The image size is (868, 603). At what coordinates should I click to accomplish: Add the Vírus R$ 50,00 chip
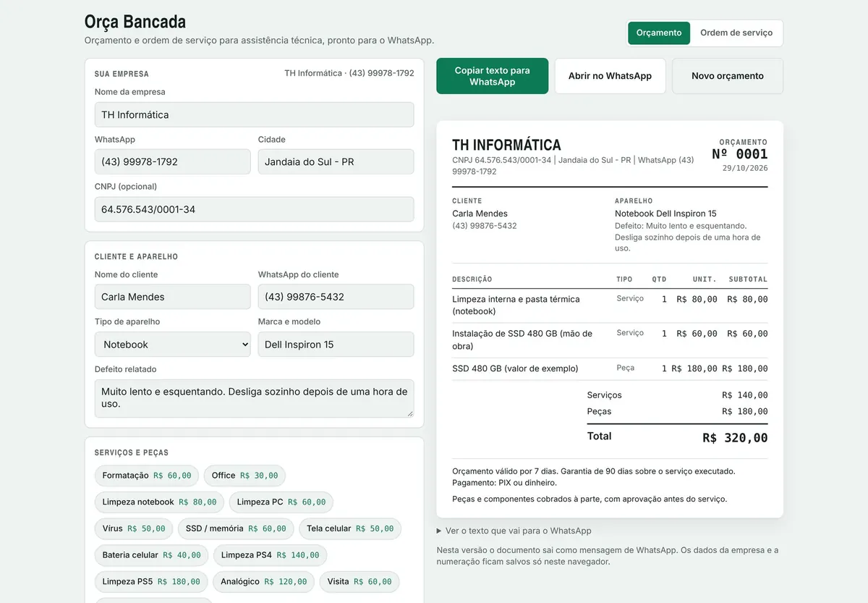click(134, 528)
